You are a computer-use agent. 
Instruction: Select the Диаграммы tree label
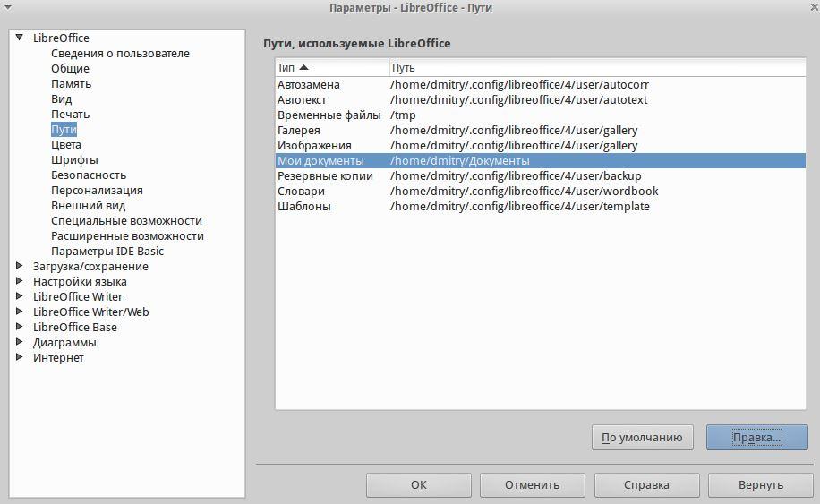coord(64,343)
